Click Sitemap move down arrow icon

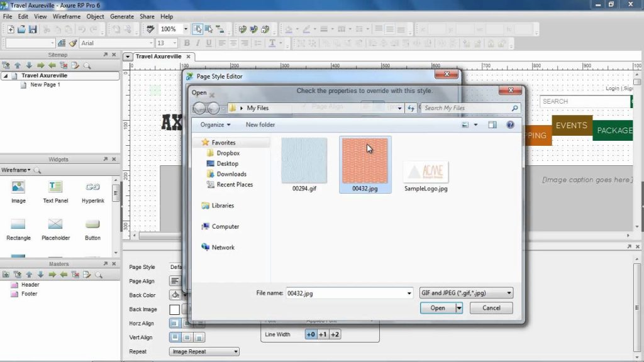click(x=29, y=65)
